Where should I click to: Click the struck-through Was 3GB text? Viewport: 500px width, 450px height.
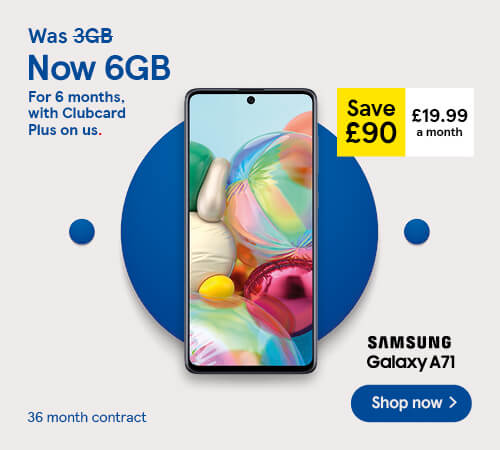pos(71,36)
